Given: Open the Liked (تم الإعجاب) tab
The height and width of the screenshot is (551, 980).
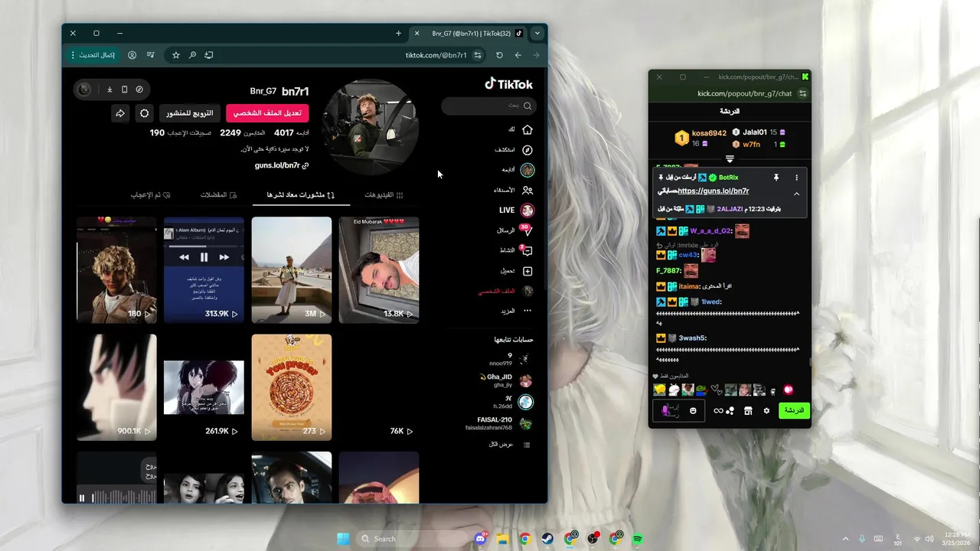Looking at the screenshot, I should pos(151,195).
